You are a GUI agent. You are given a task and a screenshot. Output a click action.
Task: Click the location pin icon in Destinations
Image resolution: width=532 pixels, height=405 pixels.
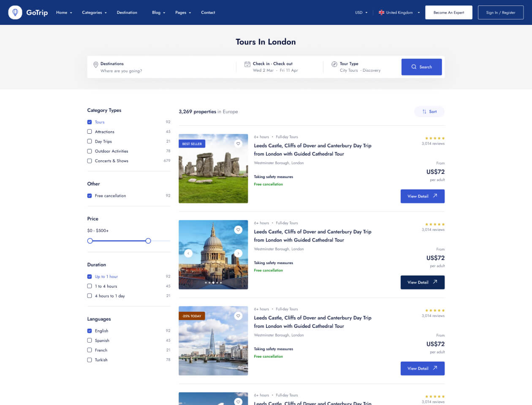(x=96, y=65)
